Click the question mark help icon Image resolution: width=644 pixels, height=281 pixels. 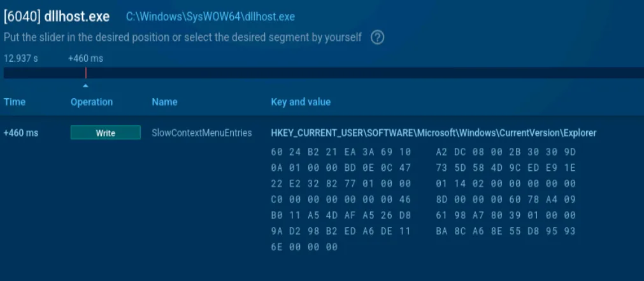click(378, 38)
